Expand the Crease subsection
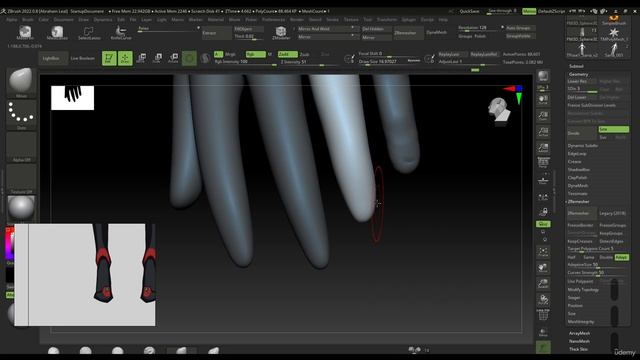 pyautogui.click(x=574, y=162)
